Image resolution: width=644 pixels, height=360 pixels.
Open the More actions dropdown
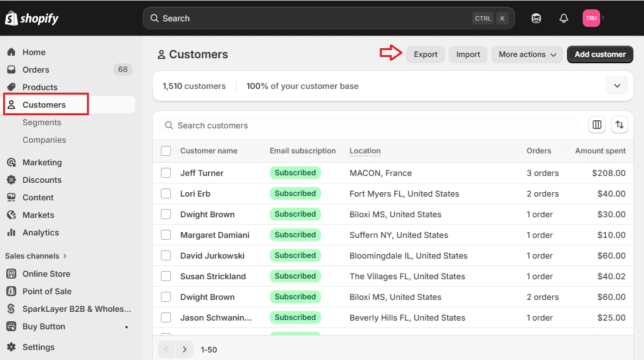click(x=527, y=54)
